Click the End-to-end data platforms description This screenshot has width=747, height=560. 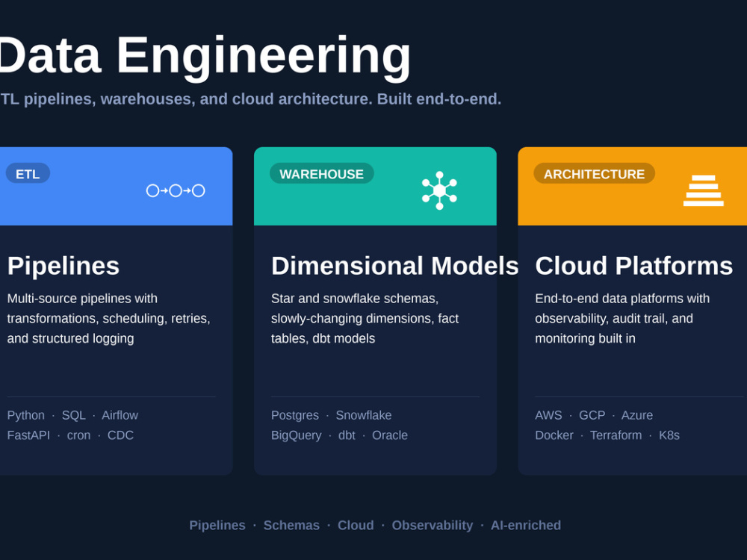pos(622,319)
